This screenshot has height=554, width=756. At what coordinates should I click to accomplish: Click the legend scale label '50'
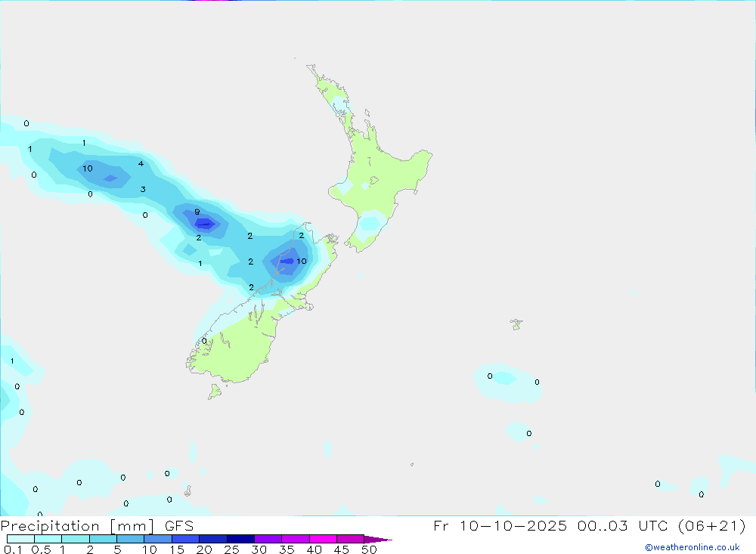click(369, 549)
